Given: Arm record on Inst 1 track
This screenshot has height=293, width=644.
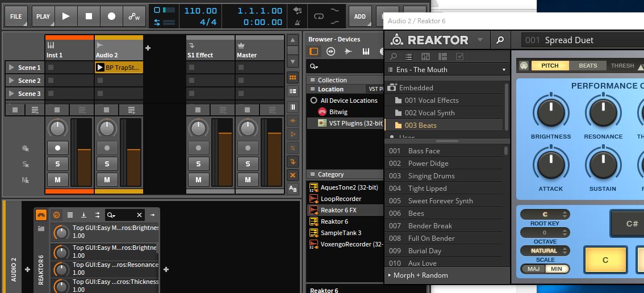Looking at the screenshot, I should click(57, 148).
